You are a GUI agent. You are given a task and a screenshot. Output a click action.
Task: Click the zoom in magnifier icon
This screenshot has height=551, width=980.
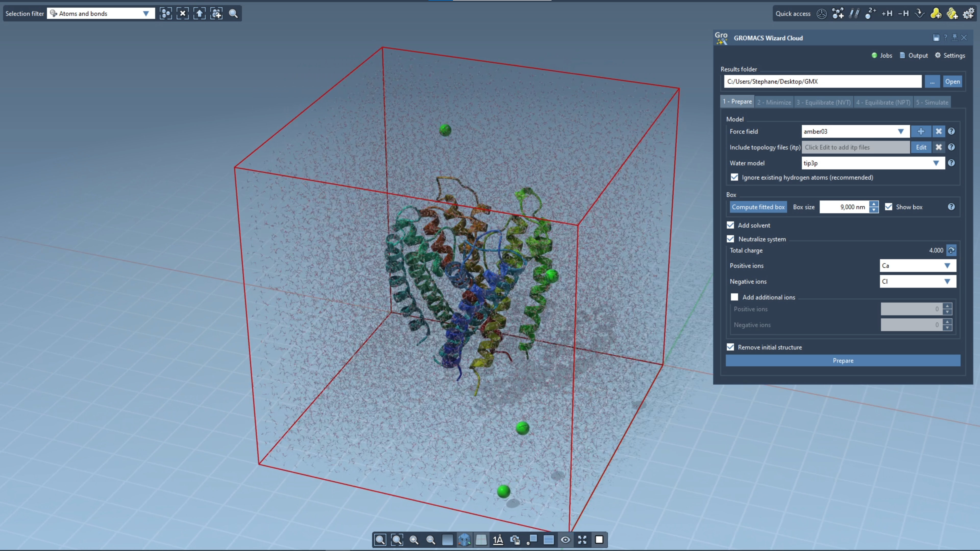pos(414,540)
